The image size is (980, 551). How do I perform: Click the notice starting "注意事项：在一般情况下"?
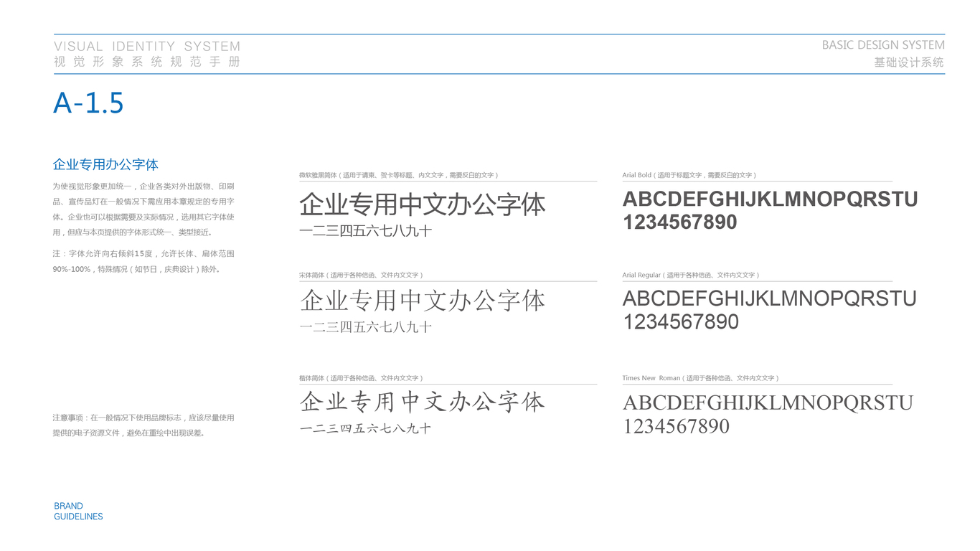[x=143, y=425]
